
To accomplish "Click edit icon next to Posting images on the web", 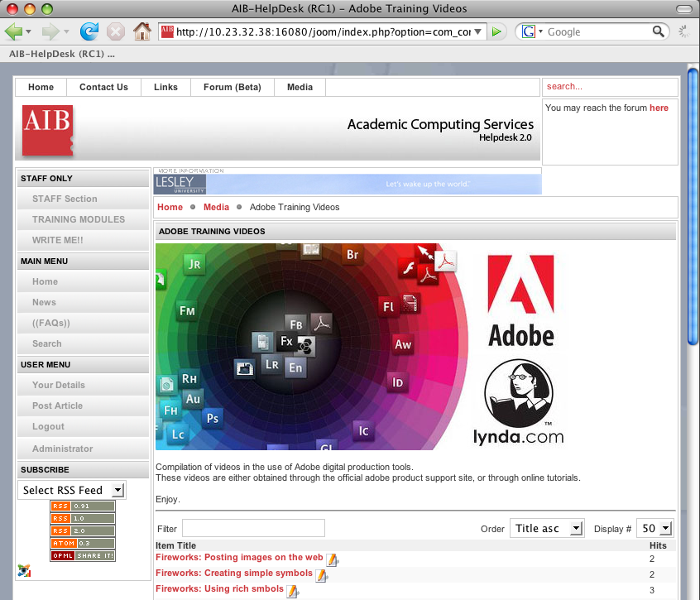I will point(333,559).
